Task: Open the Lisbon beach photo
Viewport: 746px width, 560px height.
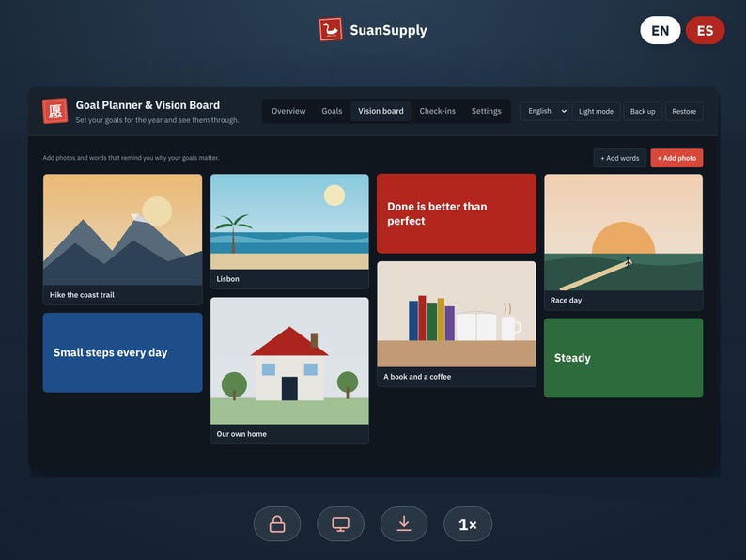Action: (289, 222)
